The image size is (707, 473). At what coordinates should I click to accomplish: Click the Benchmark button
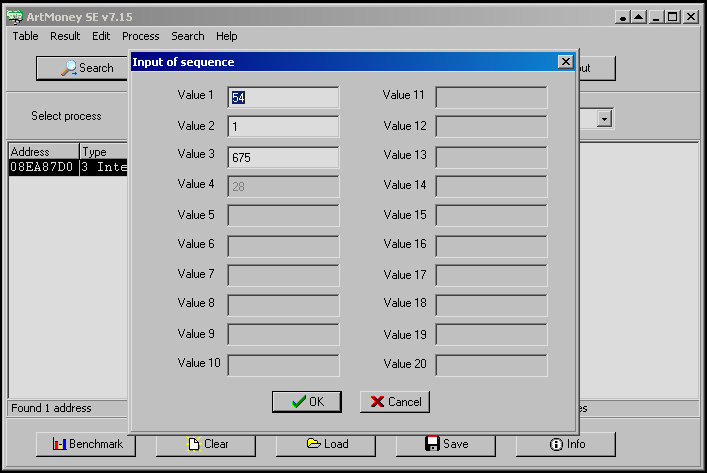pyautogui.click(x=86, y=444)
